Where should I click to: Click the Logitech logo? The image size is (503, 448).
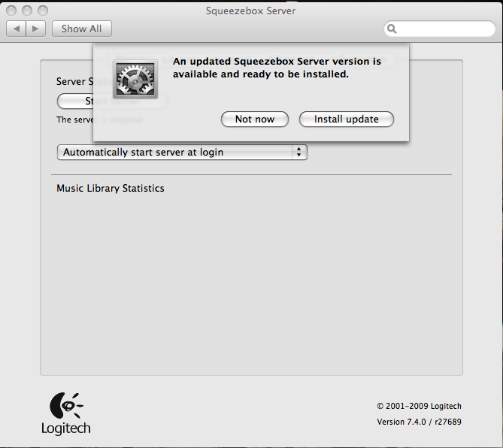tap(65, 413)
